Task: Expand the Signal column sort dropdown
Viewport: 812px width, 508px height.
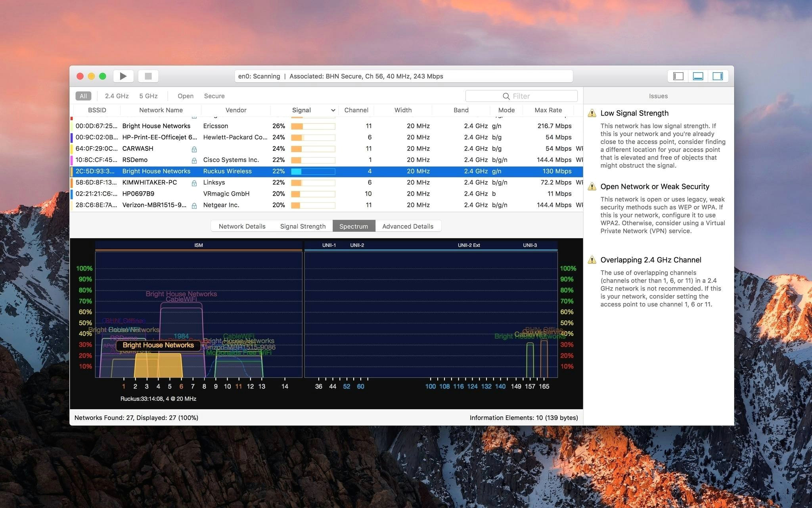Action: (330, 110)
